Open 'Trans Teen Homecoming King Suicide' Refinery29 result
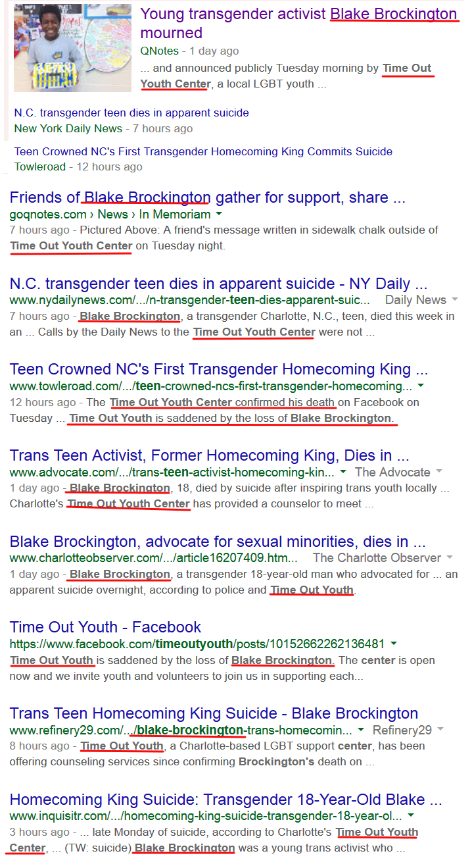Screen dimensions: 472x868 [x=214, y=713]
